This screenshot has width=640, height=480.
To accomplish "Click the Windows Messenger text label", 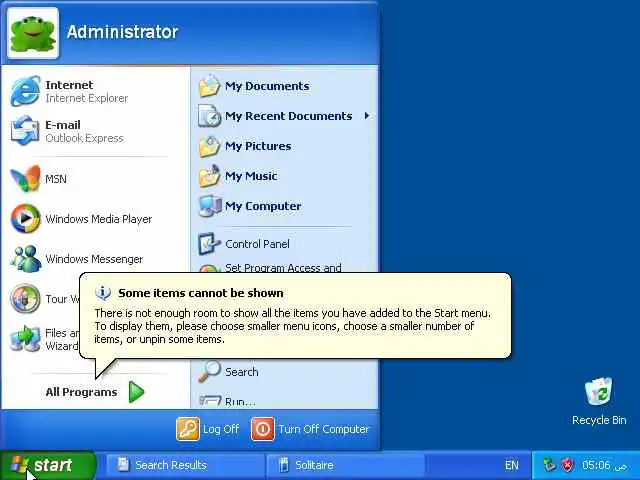I will click(94, 259).
